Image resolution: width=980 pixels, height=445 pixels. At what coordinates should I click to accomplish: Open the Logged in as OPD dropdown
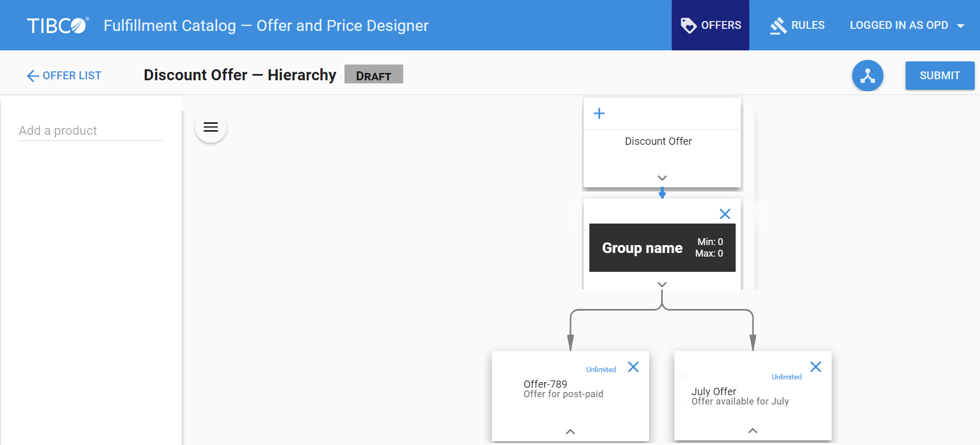tap(907, 25)
